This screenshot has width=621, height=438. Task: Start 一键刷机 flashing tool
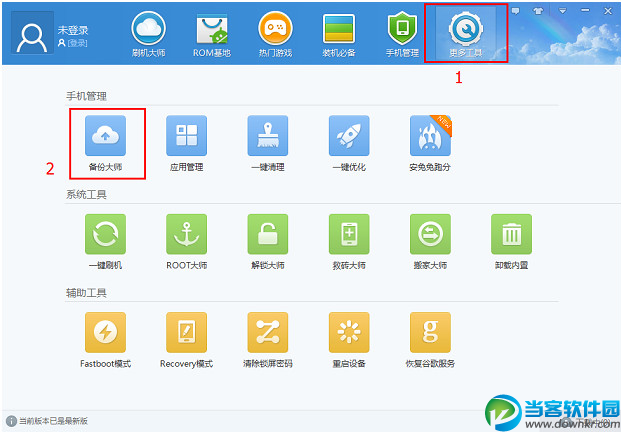click(105, 242)
